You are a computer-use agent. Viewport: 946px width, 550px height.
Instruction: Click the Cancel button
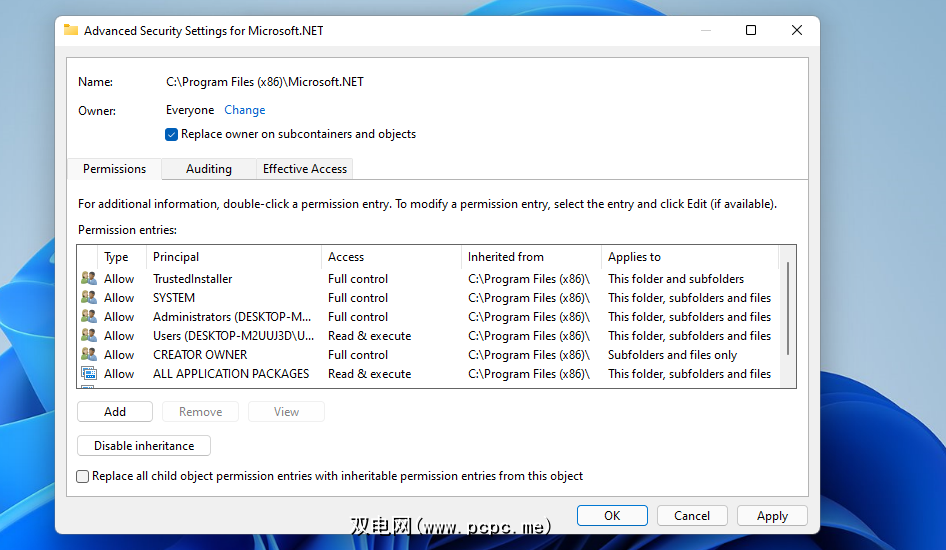[692, 516]
